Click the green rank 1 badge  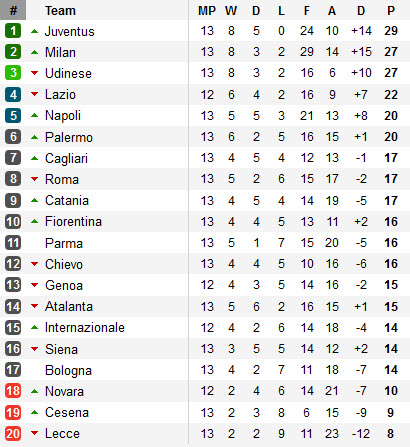pos(13,31)
